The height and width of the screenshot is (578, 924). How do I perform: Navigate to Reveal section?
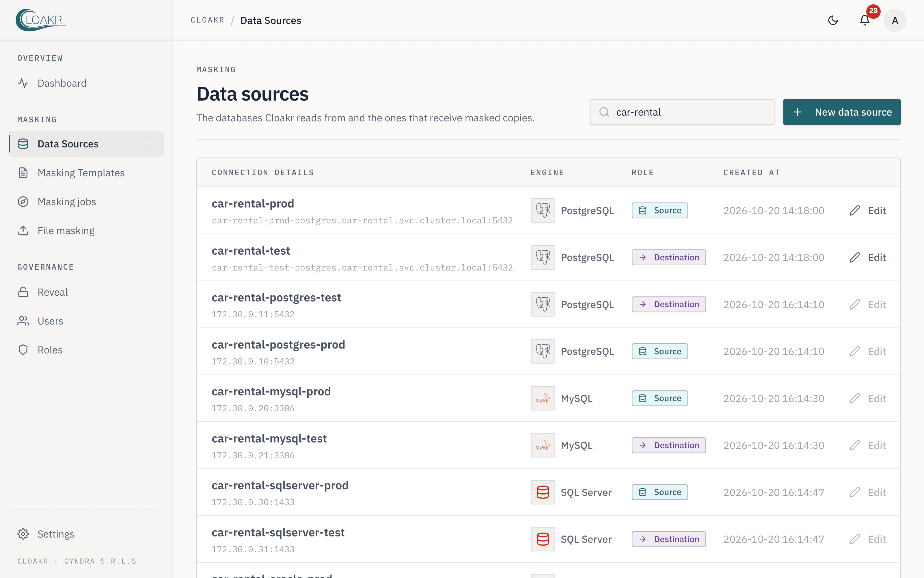click(86, 292)
